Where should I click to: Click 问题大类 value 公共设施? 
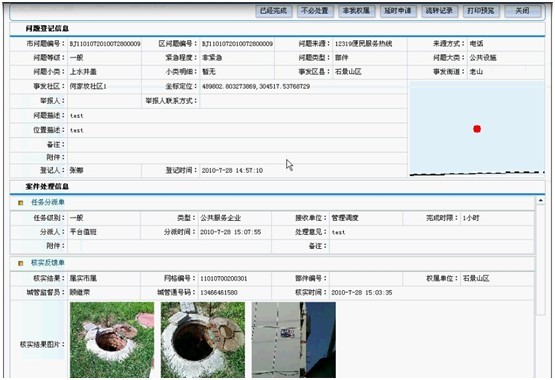point(483,58)
